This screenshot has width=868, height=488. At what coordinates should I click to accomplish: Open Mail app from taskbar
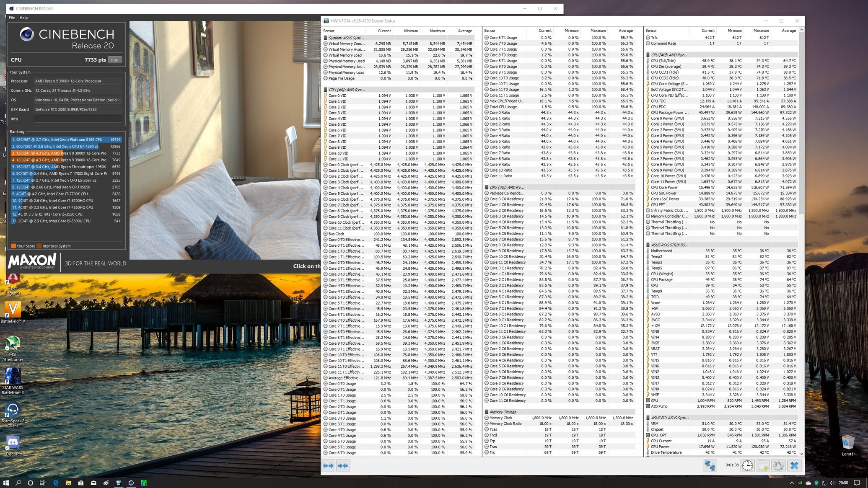pos(93,483)
